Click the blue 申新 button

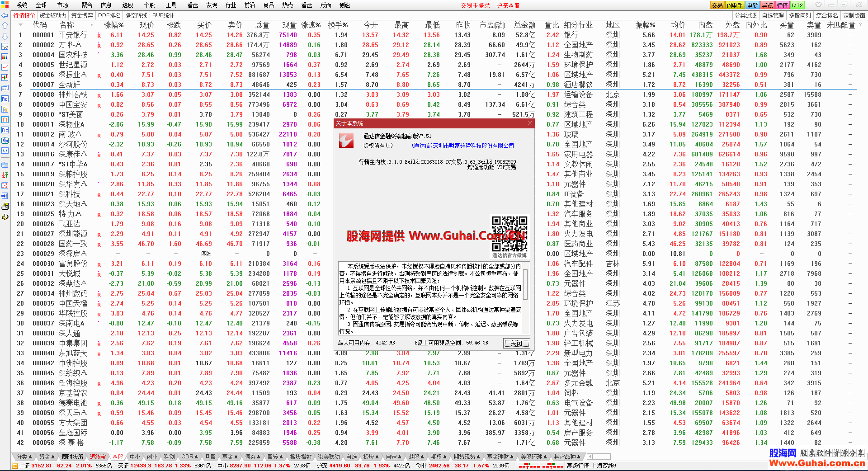[x=752, y=5]
